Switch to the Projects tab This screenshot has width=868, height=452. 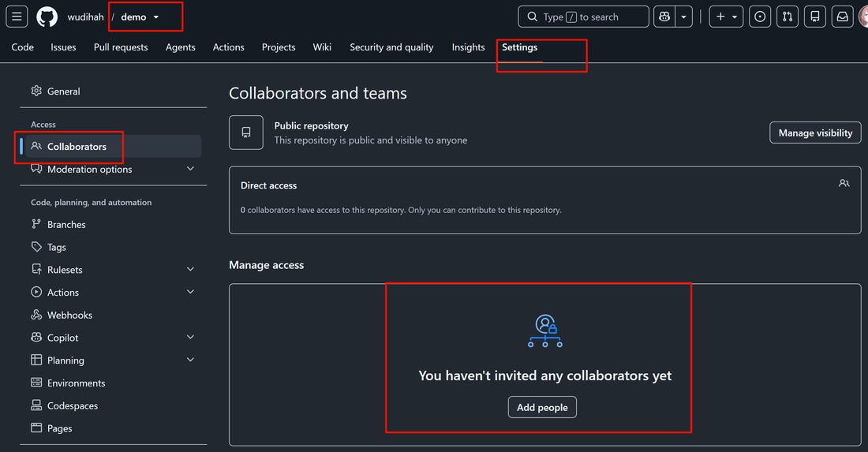point(279,47)
